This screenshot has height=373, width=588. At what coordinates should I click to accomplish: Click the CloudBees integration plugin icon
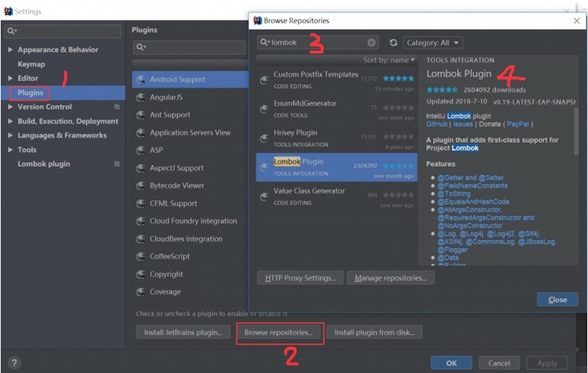coord(141,239)
